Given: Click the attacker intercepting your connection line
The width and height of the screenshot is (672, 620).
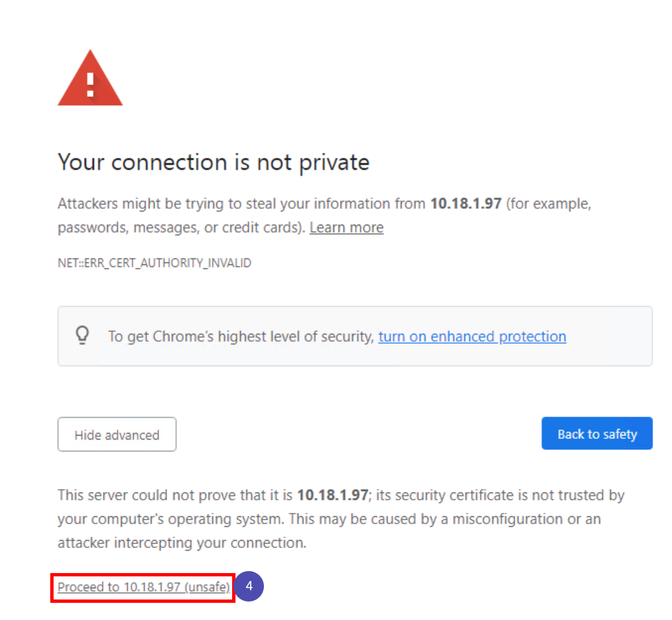Looking at the screenshot, I should [x=182, y=543].
